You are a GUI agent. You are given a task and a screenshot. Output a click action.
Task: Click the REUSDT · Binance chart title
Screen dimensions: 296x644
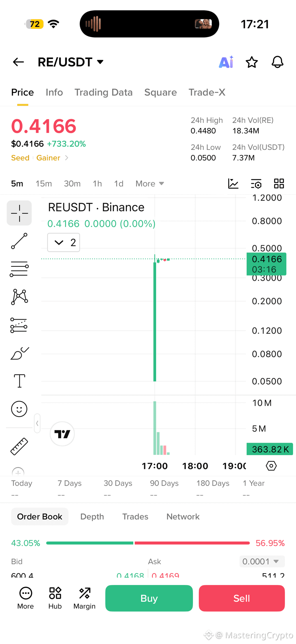(x=96, y=207)
